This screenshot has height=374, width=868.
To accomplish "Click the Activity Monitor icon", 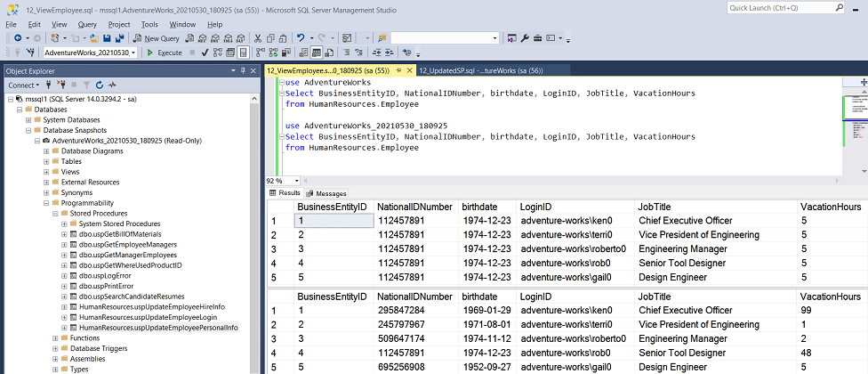I will tap(113, 85).
